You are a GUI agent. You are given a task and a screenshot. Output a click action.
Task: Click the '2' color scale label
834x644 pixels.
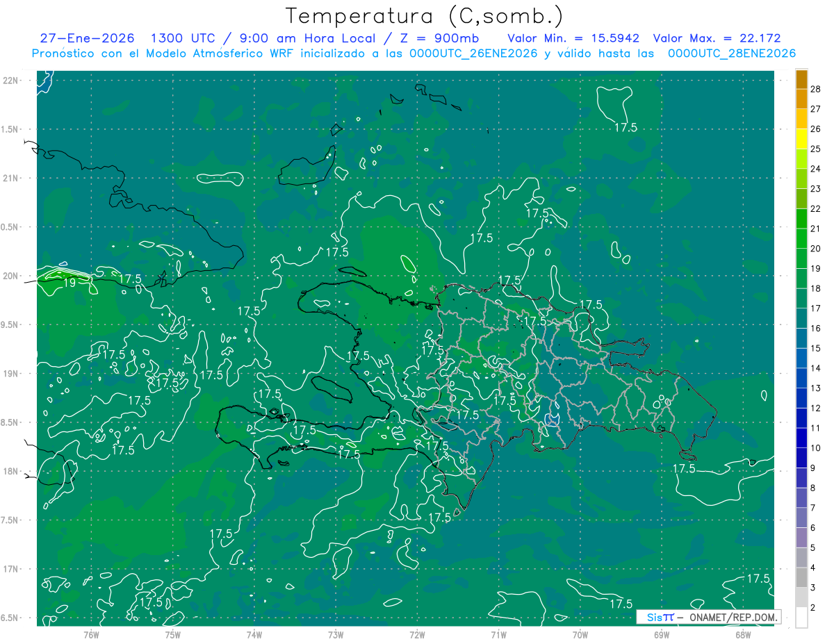(814, 608)
